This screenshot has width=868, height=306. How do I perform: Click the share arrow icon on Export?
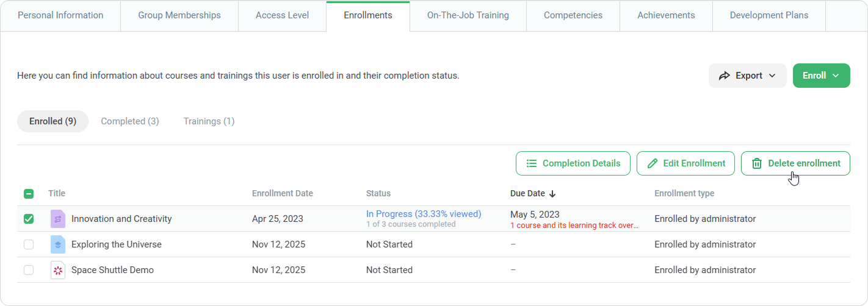pyautogui.click(x=725, y=76)
